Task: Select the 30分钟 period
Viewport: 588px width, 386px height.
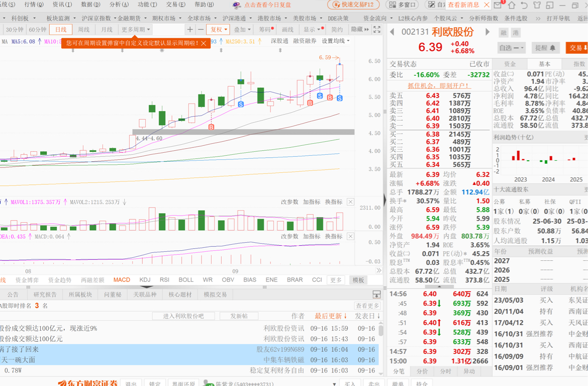Action: click(x=14, y=29)
